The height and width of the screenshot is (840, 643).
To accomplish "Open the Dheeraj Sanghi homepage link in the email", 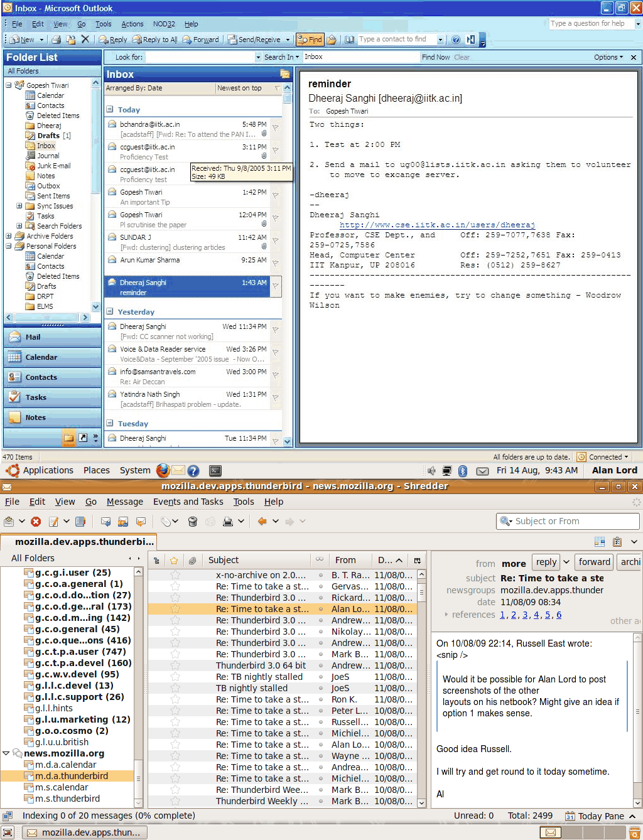I will click(437, 225).
